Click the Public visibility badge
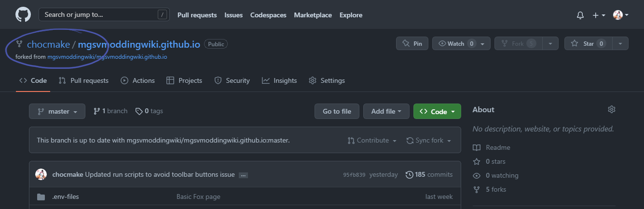Image resolution: width=644 pixels, height=209 pixels. tap(216, 44)
